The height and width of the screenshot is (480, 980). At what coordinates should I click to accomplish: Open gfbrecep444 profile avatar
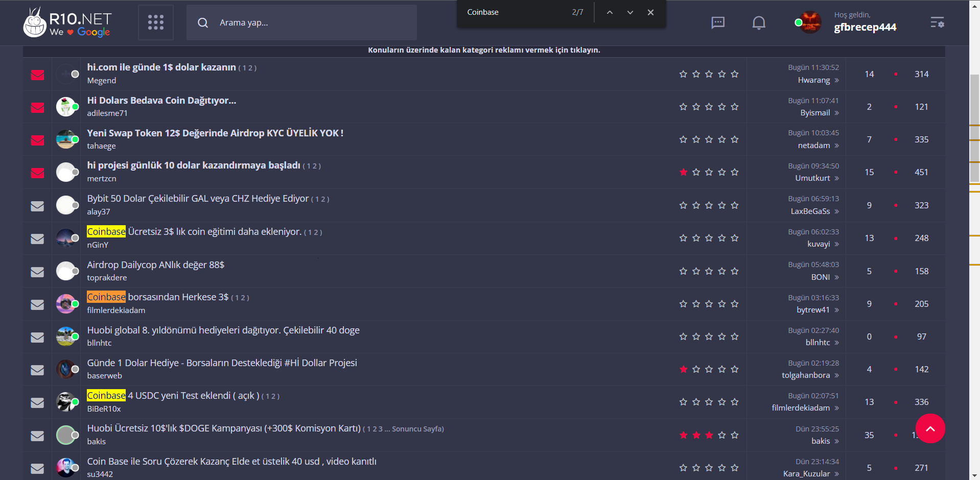click(x=810, y=22)
